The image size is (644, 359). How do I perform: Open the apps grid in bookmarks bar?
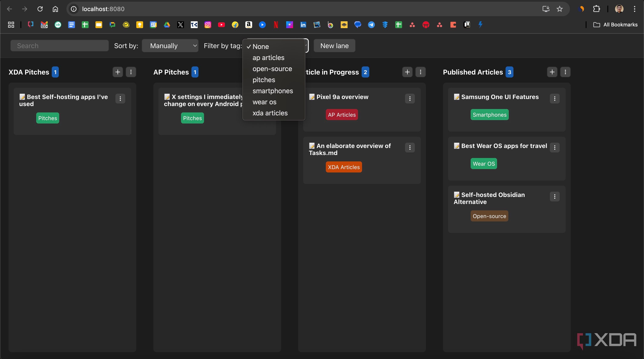click(x=11, y=24)
